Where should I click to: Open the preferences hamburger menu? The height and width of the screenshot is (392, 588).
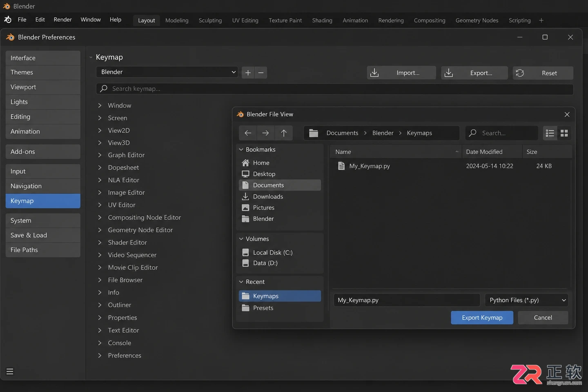(x=10, y=372)
